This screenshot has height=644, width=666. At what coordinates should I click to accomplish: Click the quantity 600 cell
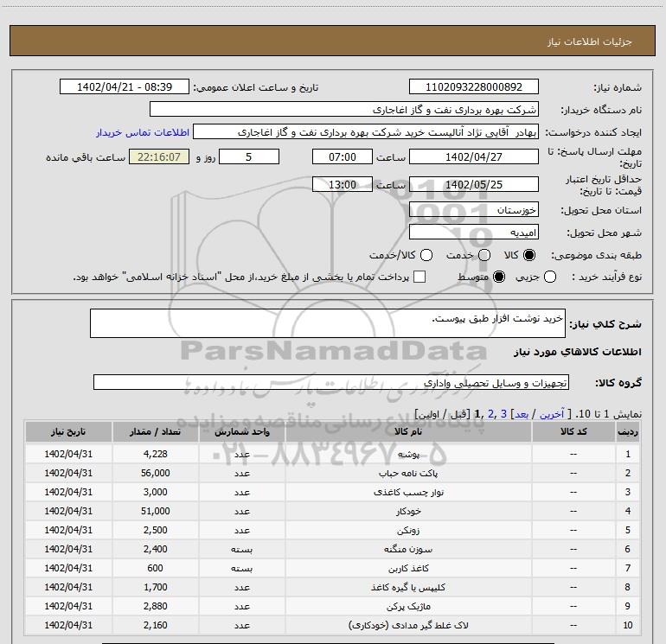(x=155, y=569)
